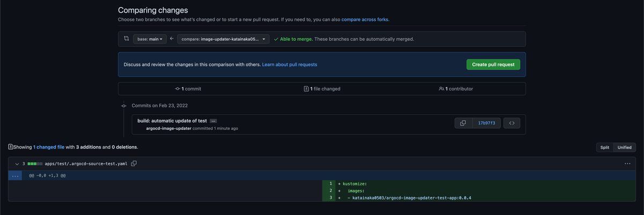Copy the file path with the copy icon
The width and height of the screenshot is (644, 215).
point(134,164)
